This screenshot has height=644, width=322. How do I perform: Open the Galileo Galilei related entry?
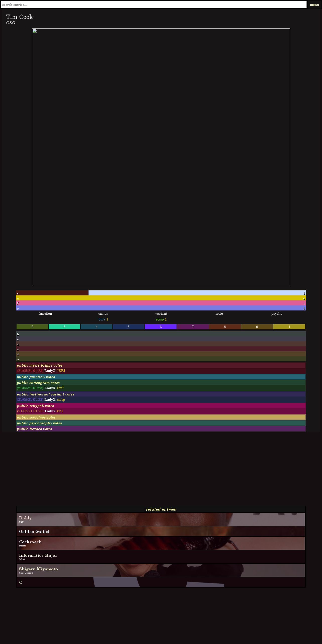point(161,531)
